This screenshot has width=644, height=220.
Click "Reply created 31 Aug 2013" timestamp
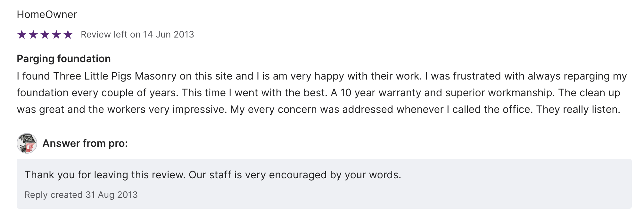(x=81, y=195)
